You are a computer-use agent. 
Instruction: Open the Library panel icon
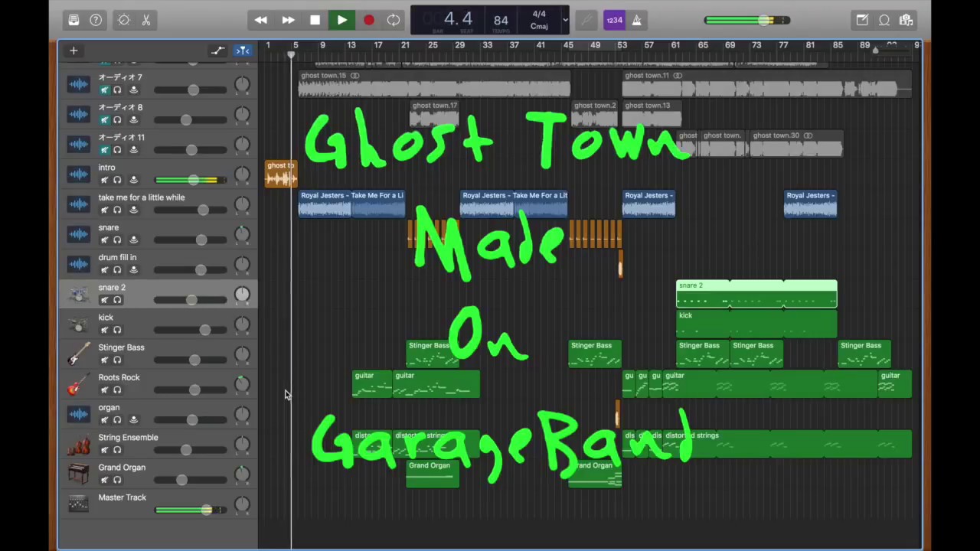73,20
